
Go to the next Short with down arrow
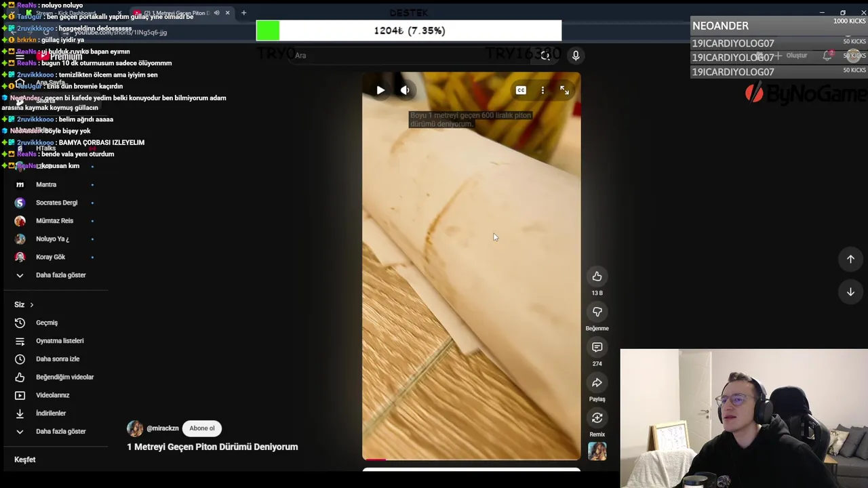(850, 291)
